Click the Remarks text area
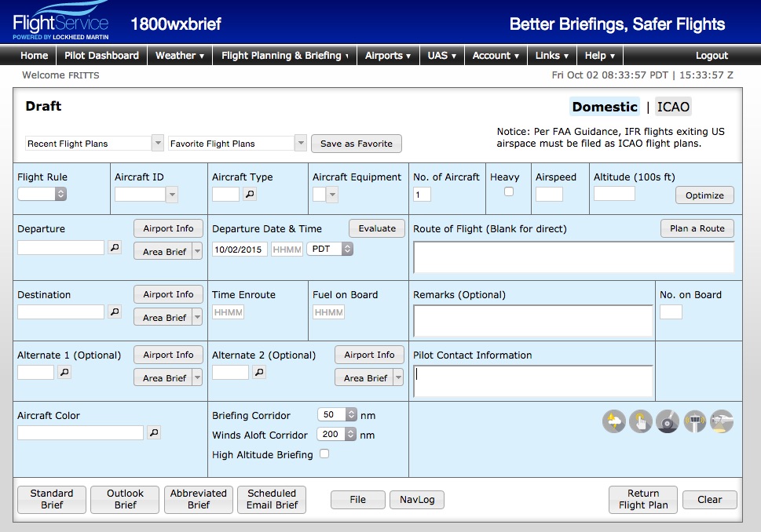This screenshot has height=532, width=761. pos(533,321)
